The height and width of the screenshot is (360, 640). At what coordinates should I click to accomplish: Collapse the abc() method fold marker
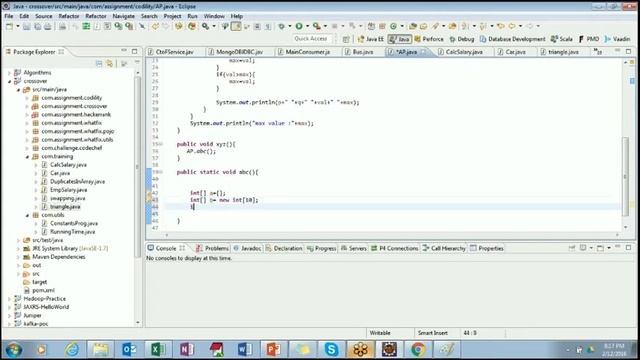tap(160, 172)
